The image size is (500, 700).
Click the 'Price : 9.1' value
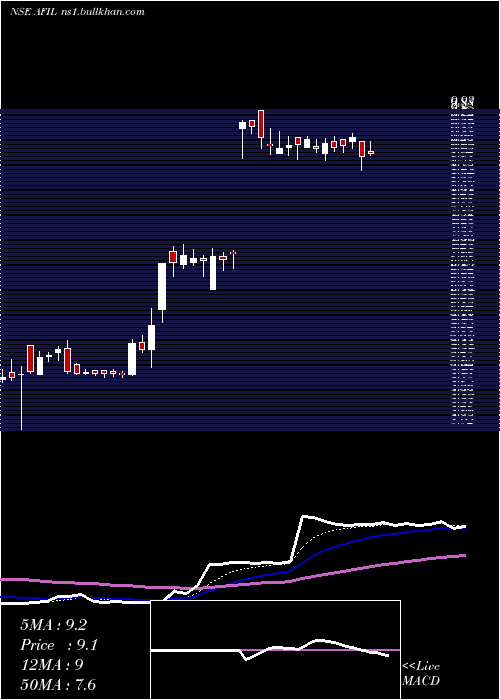click(x=59, y=645)
